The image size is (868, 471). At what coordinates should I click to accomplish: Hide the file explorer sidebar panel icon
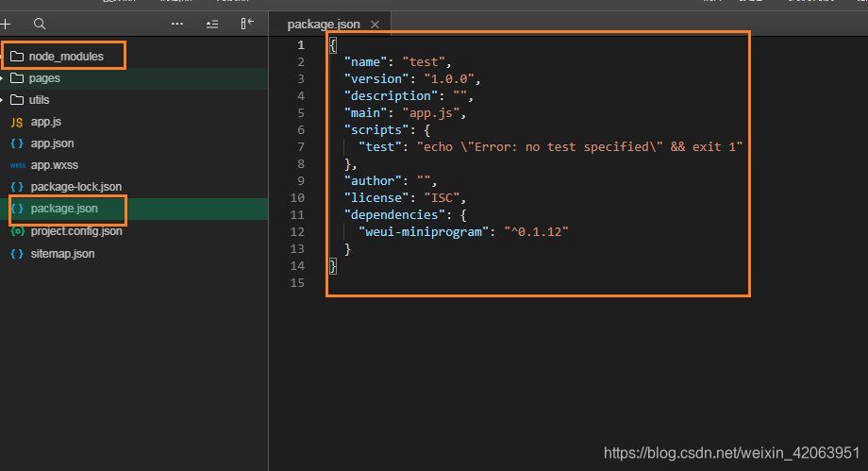[x=247, y=24]
